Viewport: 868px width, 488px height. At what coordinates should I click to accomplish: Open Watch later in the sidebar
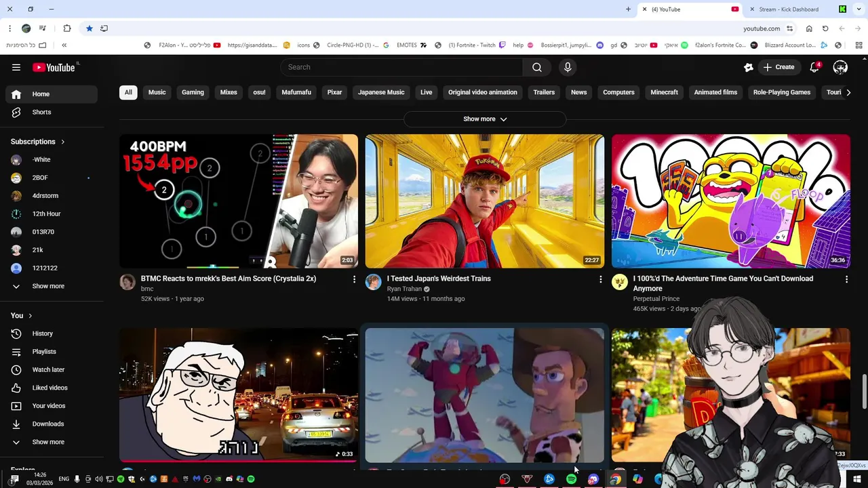pos(51,369)
